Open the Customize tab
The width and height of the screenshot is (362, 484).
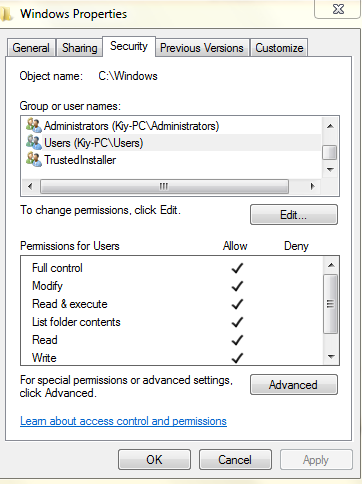coord(279,48)
